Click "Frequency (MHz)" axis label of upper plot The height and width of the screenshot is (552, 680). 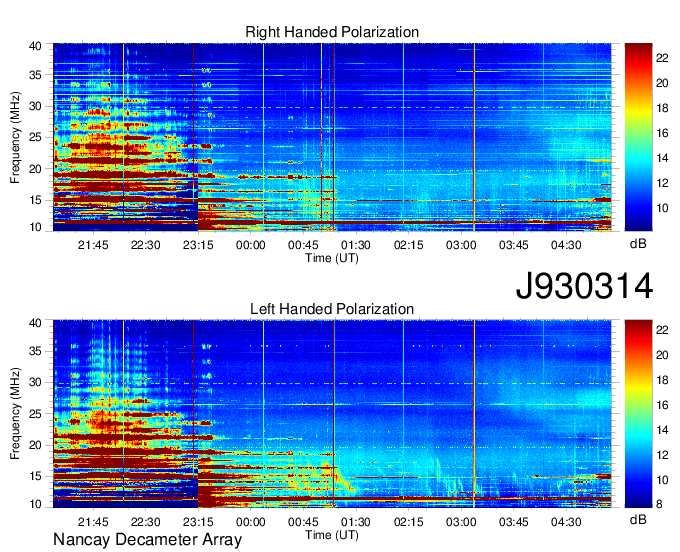tap(15, 137)
